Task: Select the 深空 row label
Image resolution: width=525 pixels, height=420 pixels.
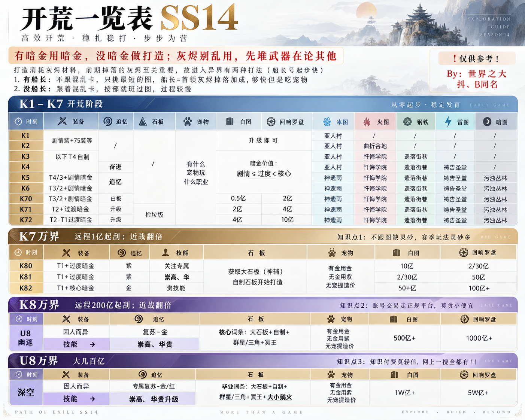Action: [26, 392]
